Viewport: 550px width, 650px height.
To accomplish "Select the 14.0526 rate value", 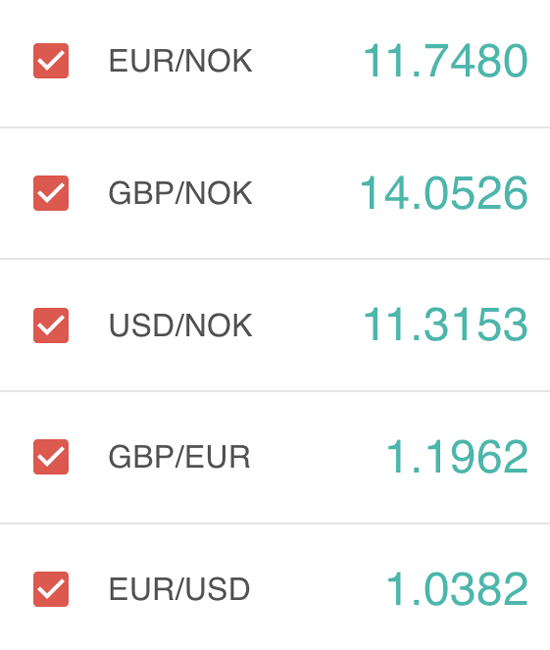I will coord(444,193).
